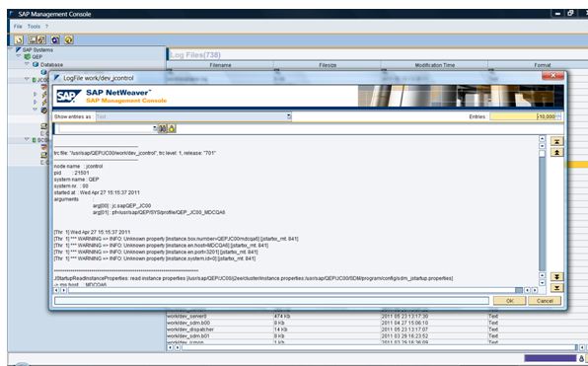Click the warning line with instance.en.port=3201
588x366 pixels.
[156, 252]
